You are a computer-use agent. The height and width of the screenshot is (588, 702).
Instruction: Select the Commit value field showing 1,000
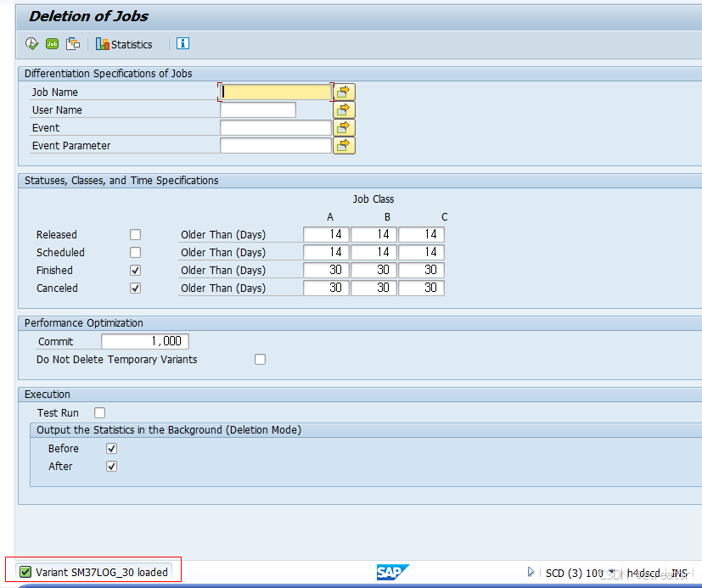(x=144, y=341)
